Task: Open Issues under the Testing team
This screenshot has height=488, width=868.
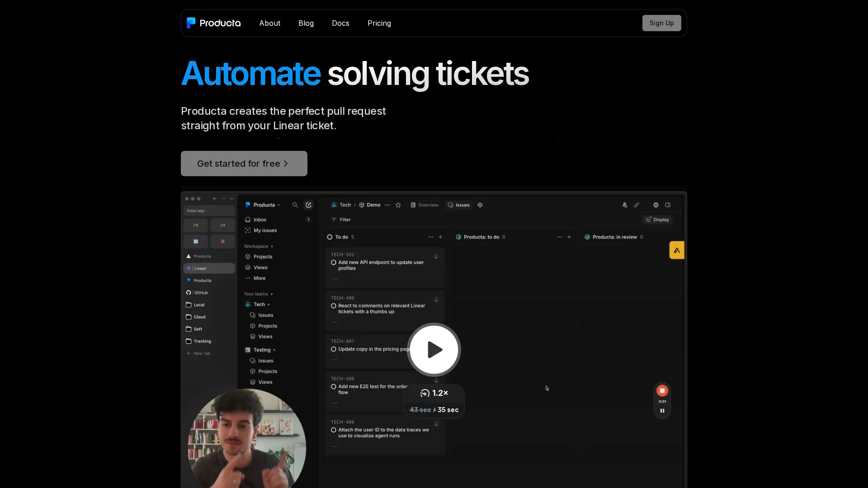Action: [x=261, y=361]
